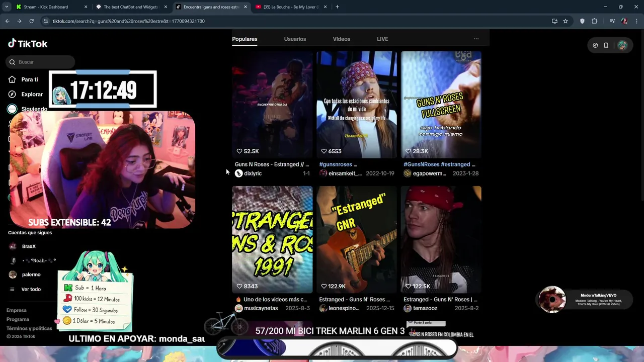This screenshot has height=362, width=644.
Task: Open the Chrome three-dot menu
Action: (x=636, y=21)
